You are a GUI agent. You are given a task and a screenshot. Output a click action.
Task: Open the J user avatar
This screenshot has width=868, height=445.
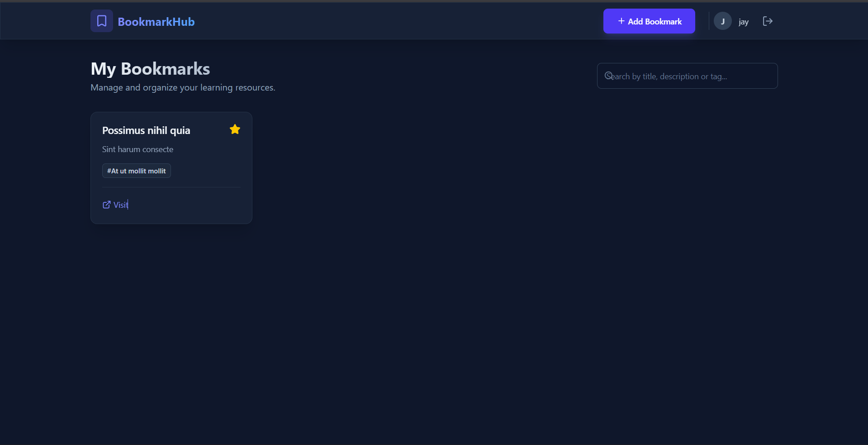pyautogui.click(x=722, y=21)
